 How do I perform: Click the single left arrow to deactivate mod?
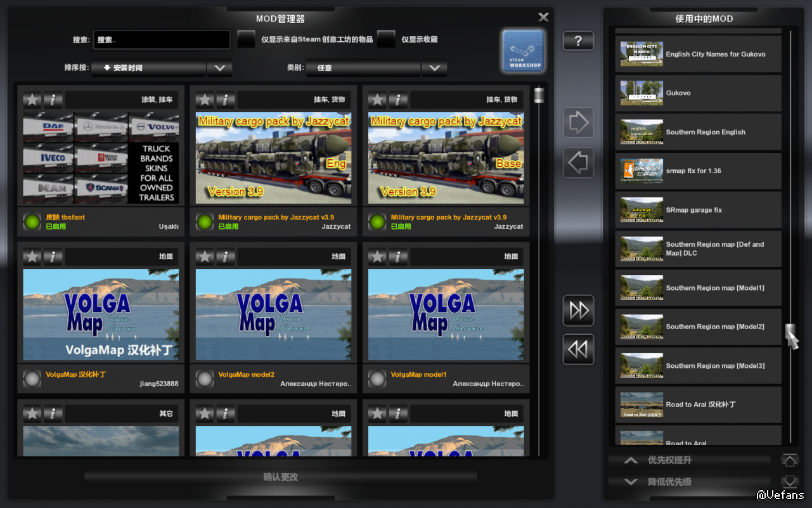[x=578, y=163]
